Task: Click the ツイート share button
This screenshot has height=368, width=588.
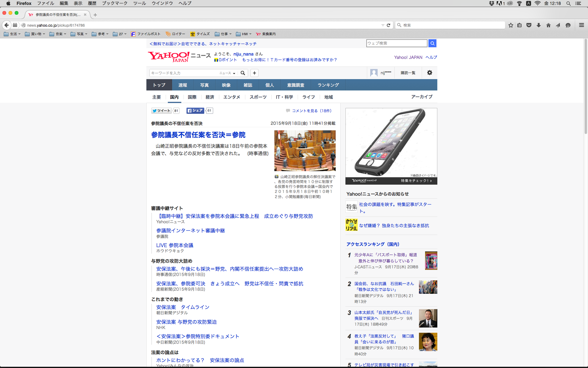Action: coord(161,111)
